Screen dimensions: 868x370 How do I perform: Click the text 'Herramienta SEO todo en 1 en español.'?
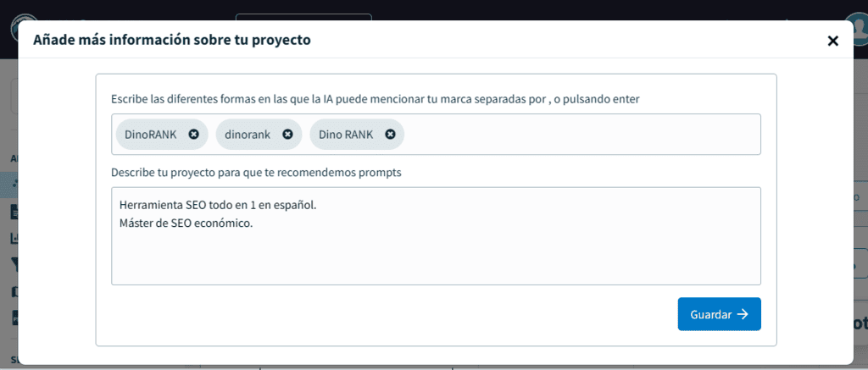tap(218, 205)
